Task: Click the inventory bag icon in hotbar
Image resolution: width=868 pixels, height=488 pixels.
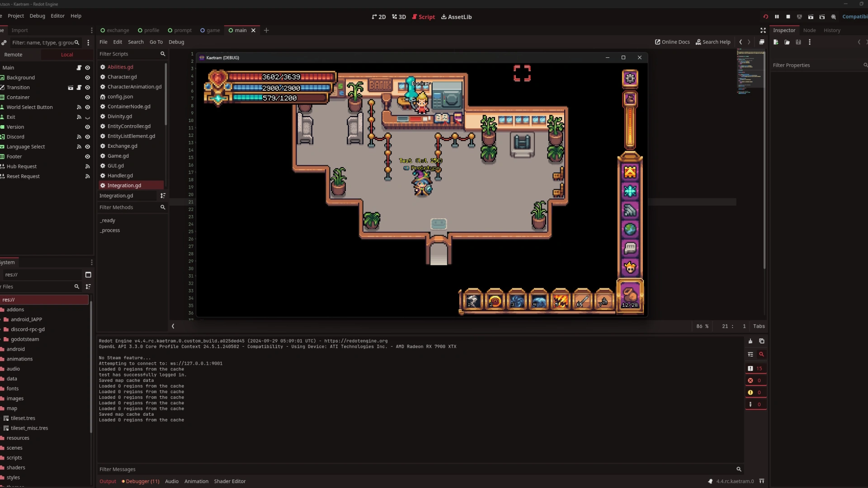Action: pos(630,297)
